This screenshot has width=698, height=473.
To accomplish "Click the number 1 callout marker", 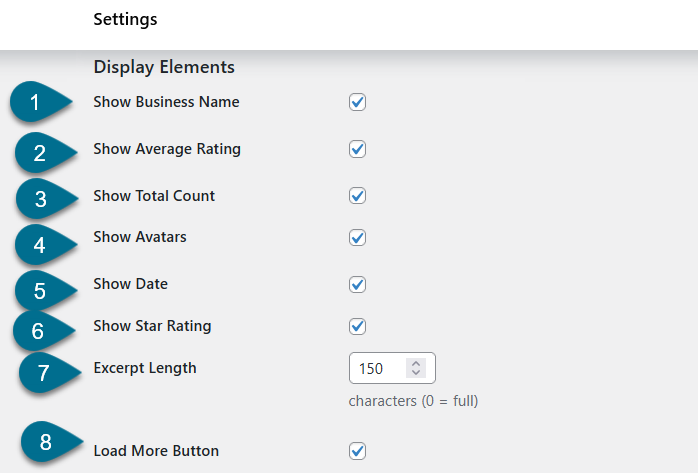I will tap(36, 103).
